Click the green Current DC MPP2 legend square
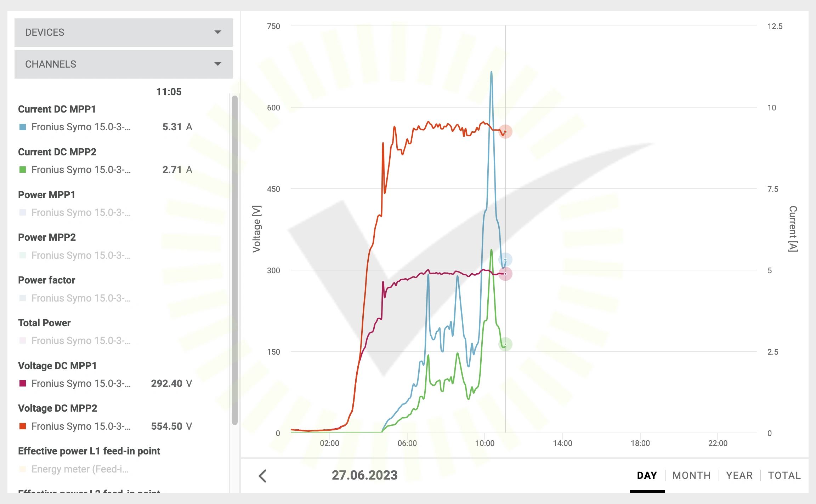Screen dimensions: 816x504 coord(23,170)
